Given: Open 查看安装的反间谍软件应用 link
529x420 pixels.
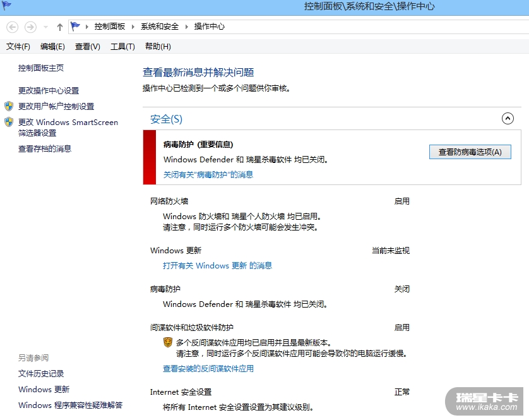Looking at the screenshot, I should 208,369.
